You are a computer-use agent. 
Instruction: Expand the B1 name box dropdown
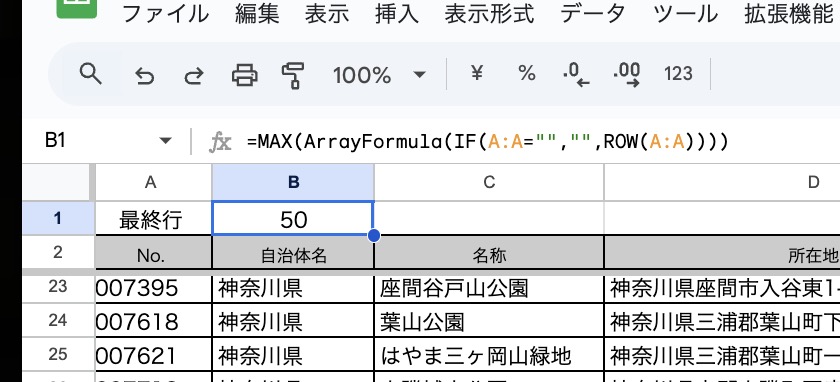click(x=166, y=141)
